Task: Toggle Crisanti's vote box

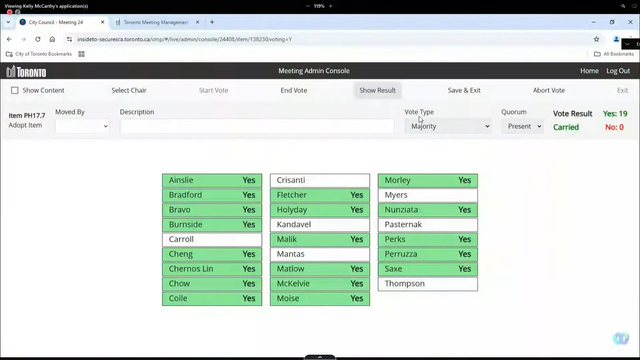Action: click(320, 180)
